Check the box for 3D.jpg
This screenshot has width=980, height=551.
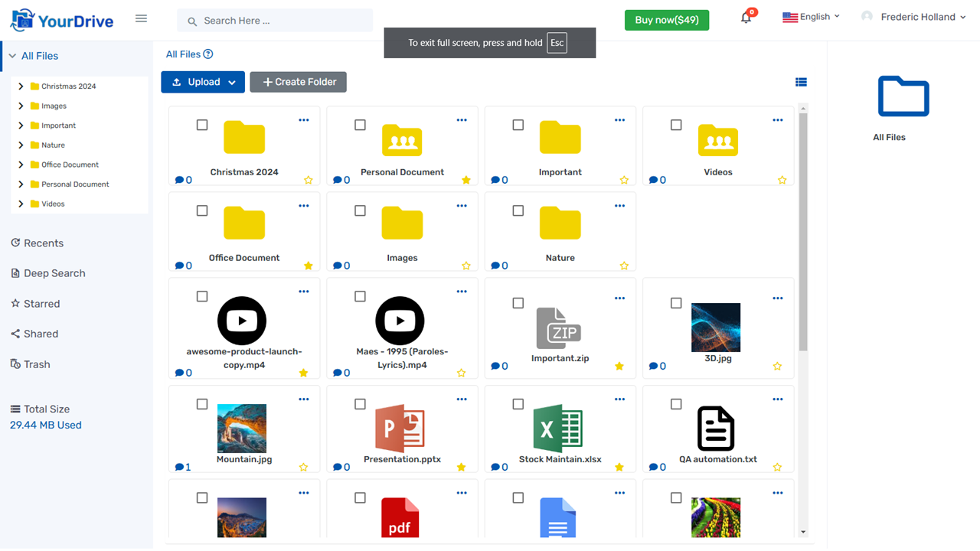pos(676,303)
